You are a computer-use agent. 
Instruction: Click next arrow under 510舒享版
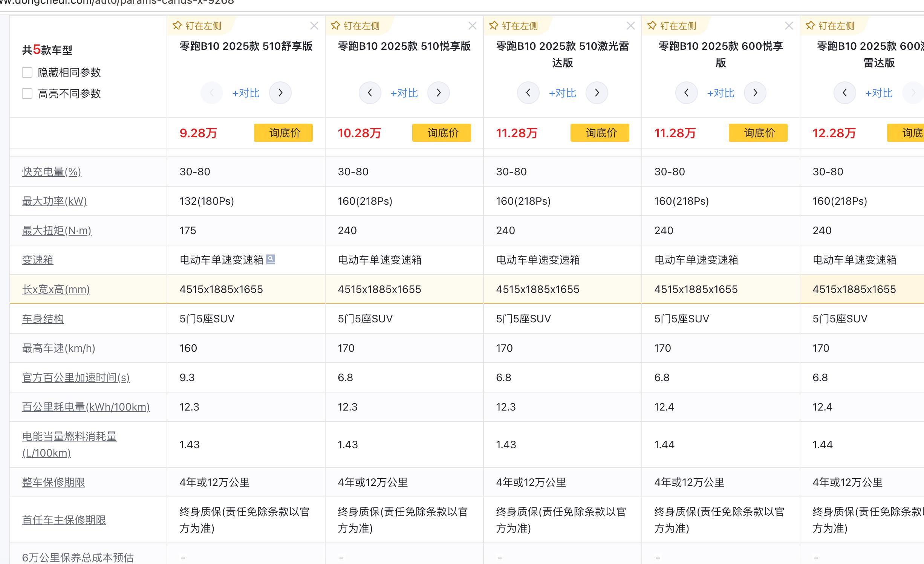pyautogui.click(x=280, y=93)
